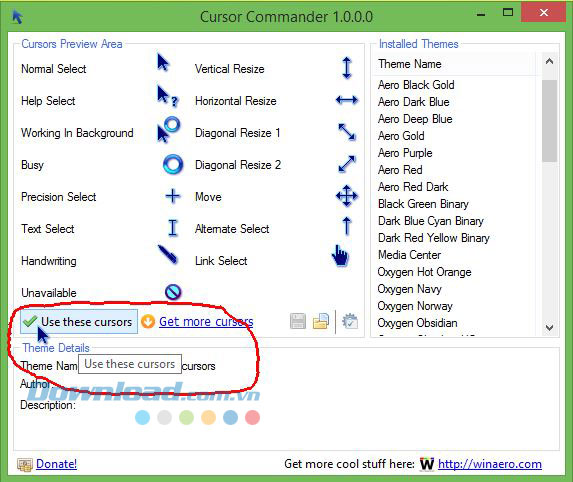Click the Help Select cursor preview icon
The image size is (573, 482).
167,96
